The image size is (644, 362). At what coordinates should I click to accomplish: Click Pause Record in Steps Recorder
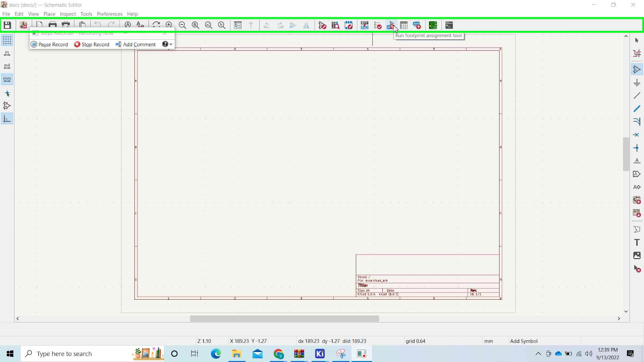pyautogui.click(x=50, y=44)
